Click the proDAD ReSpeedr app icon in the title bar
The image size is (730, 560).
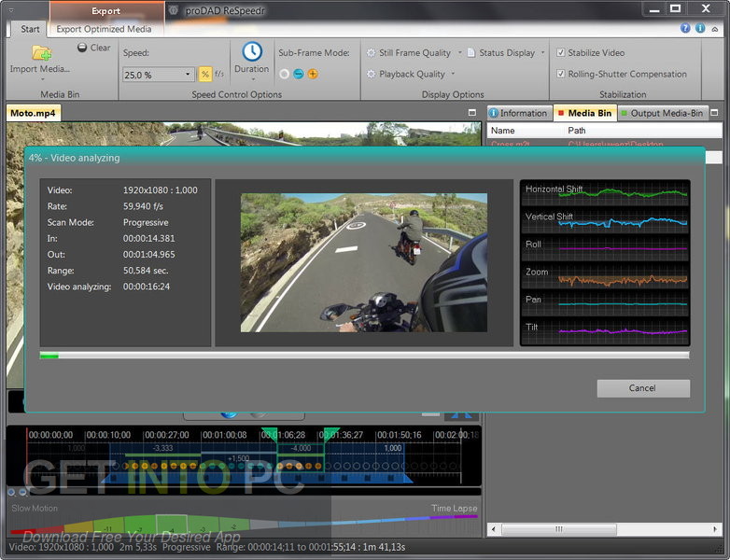174,10
